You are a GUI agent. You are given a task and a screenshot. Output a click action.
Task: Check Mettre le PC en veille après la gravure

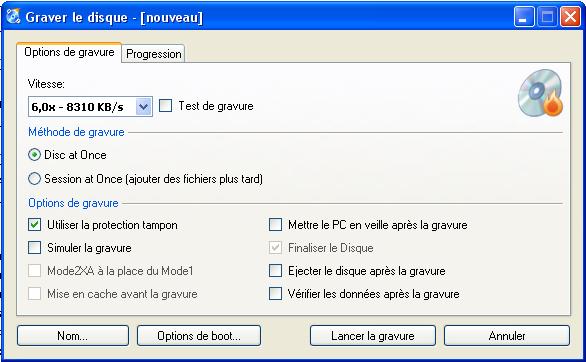(275, 225)
